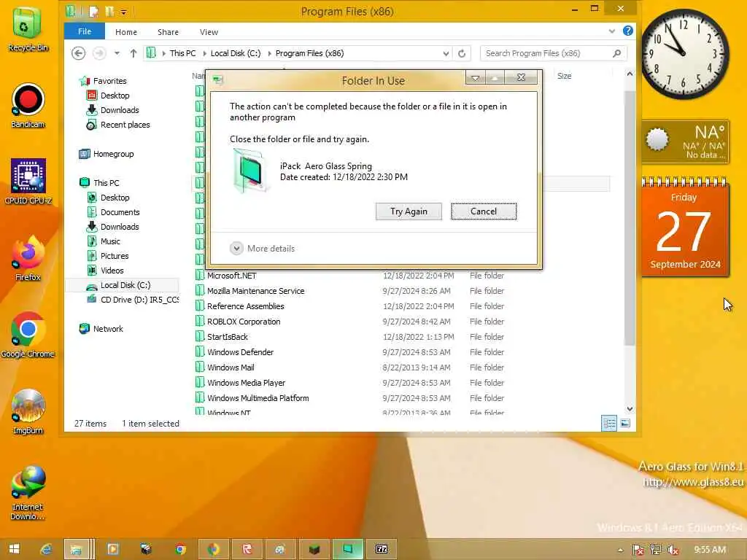Open Explorer help with the question mark icon
This screenshot has height=560, width=747.
[x=628, y=31]
